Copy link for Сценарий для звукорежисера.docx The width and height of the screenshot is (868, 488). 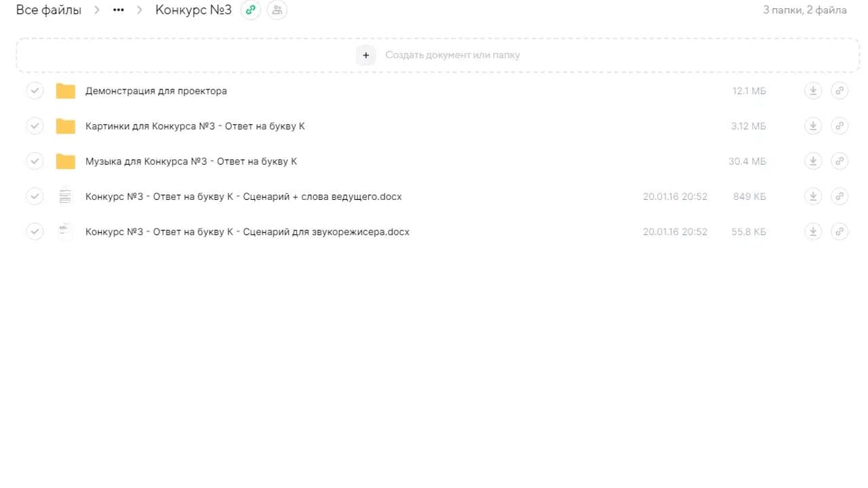coord(840,232)
